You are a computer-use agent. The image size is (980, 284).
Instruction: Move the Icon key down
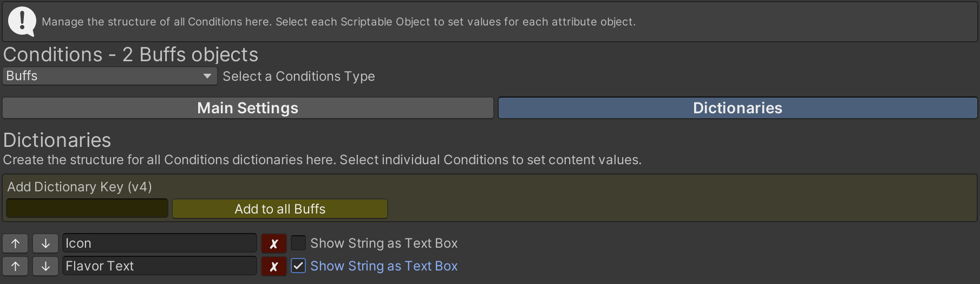pyautogui.click(x=45, y=243)
